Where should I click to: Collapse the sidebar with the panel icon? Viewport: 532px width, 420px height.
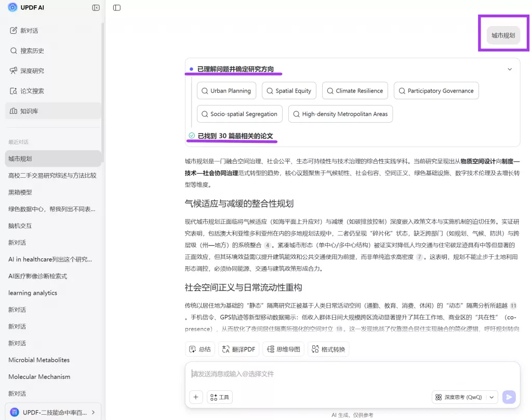click(95, 7)
